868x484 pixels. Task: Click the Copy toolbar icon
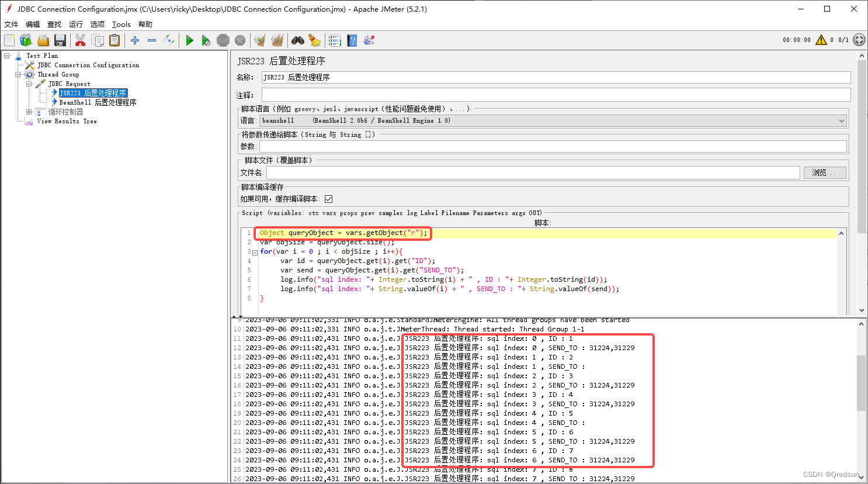click(98, 40)
